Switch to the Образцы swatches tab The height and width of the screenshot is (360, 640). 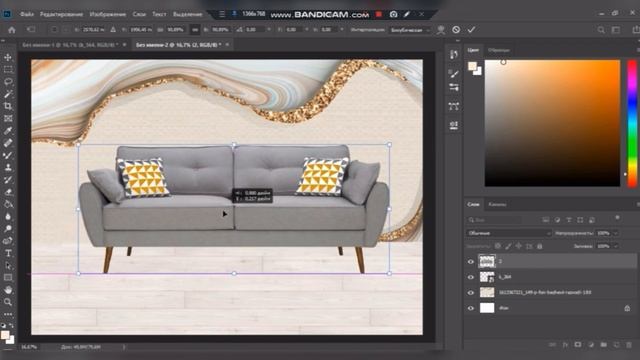499,50
